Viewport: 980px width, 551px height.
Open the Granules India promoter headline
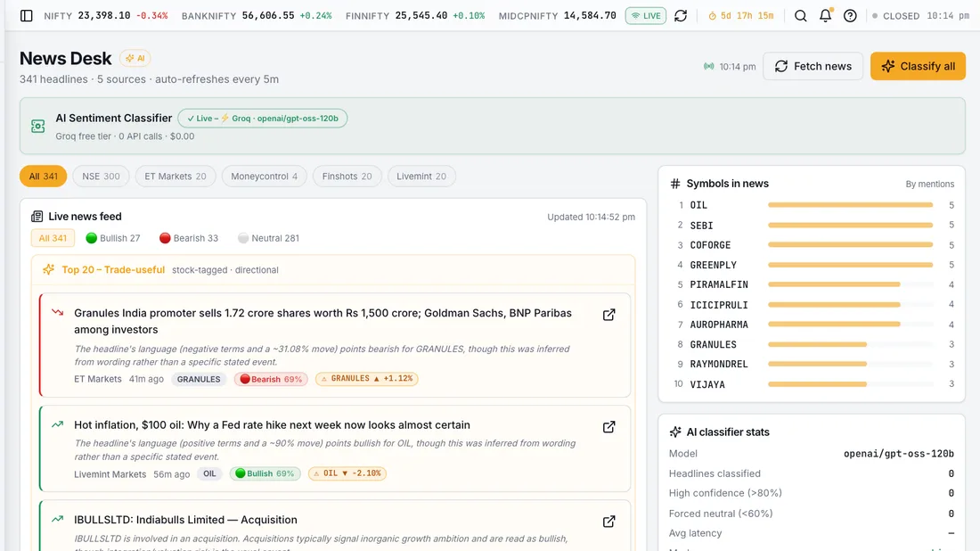(323, 322)
